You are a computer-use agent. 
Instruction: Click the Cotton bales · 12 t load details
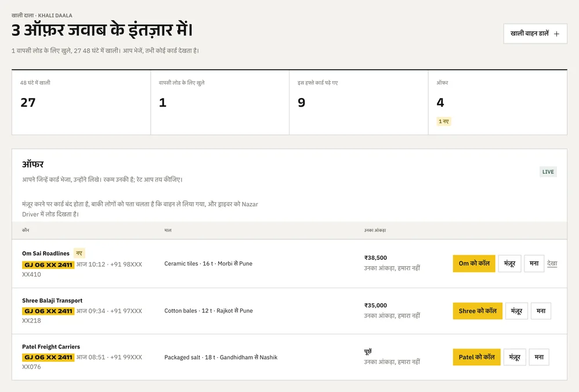click(209, 311)
